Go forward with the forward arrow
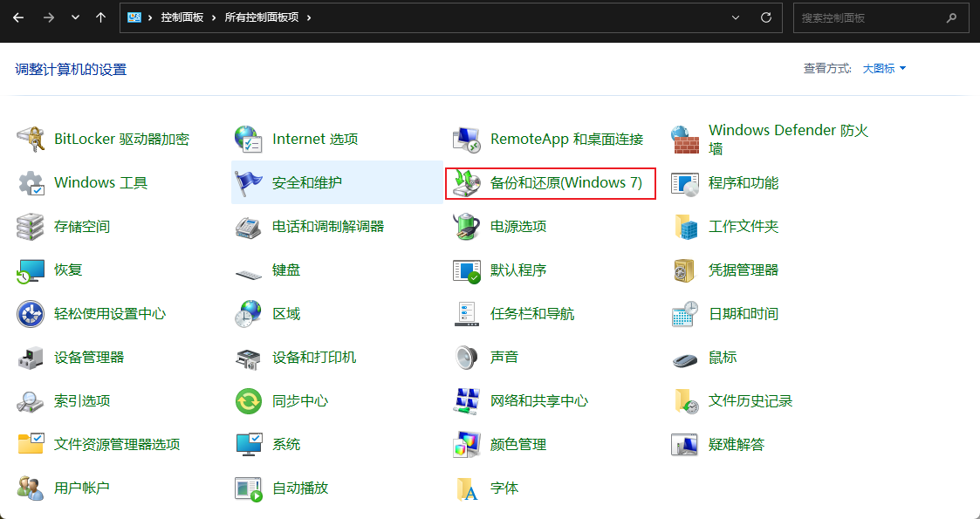This screenshot has width=980, height=519. click(x=49, y=17)
